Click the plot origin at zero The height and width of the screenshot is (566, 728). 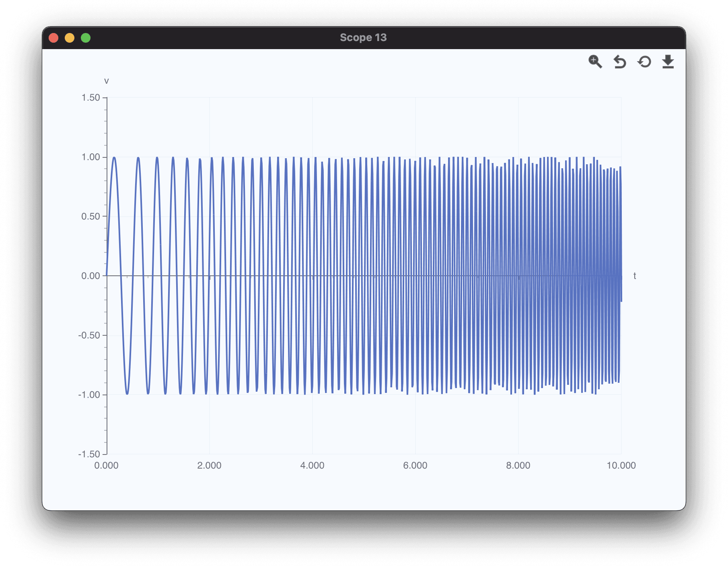click(x=106, y=277)
